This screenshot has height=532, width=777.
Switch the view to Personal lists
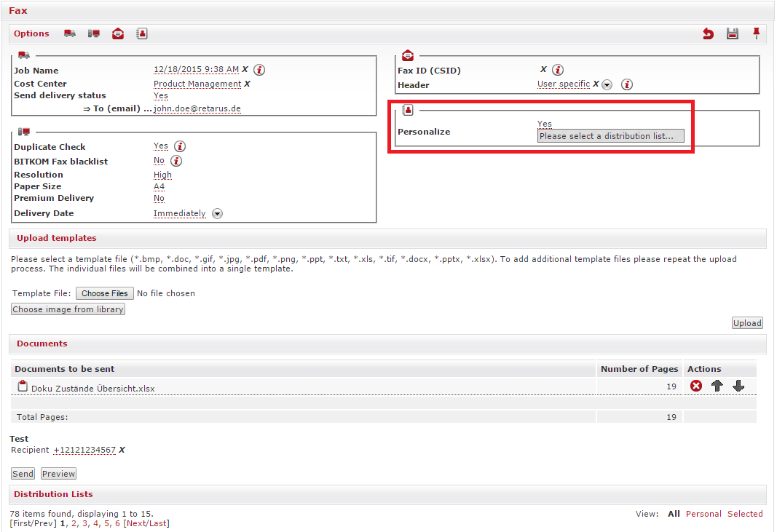click(703, 514)
